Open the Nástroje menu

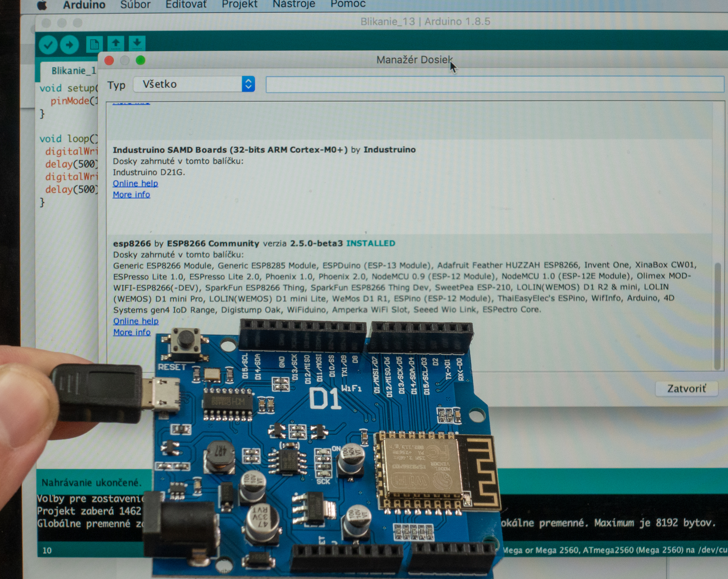tap(293, 4)
